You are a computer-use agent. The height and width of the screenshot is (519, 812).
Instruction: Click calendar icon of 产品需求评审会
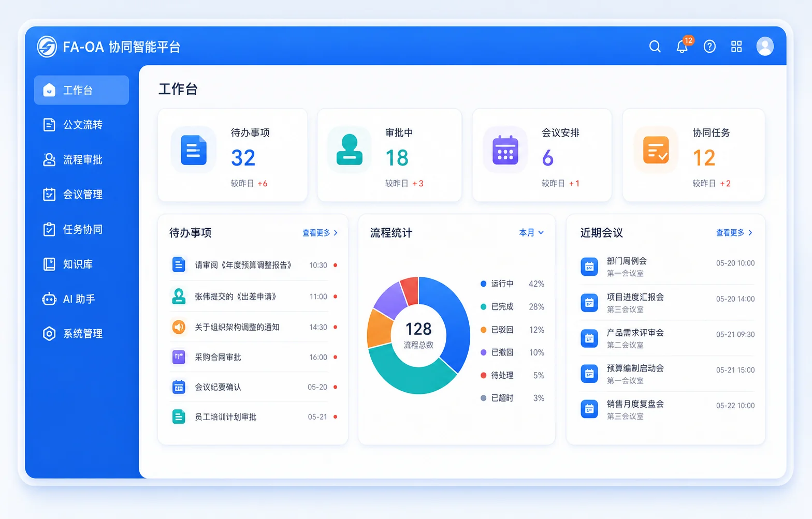(589, 338)
